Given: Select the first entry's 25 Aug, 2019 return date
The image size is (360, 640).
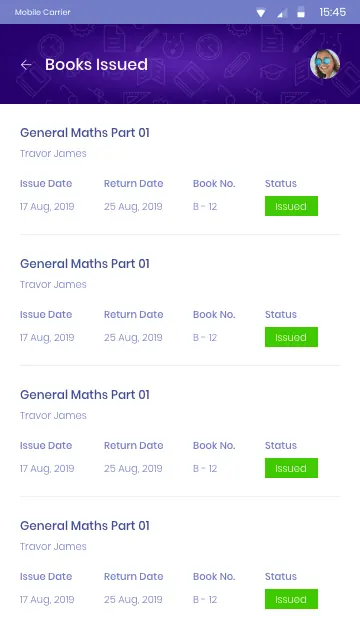Looking at the screenshot, I should click(133, 207).
